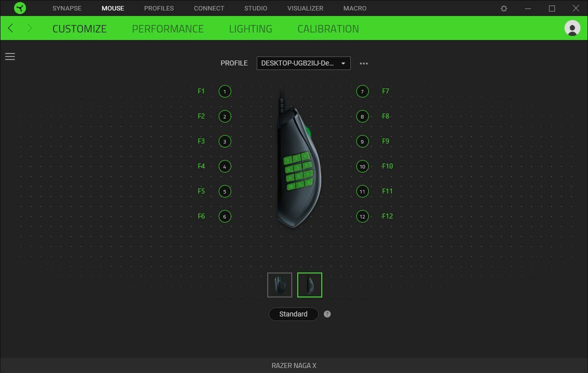Open the PROFILE dropdown selector
The height and width of the screenshot is (373, 588).
303,63
